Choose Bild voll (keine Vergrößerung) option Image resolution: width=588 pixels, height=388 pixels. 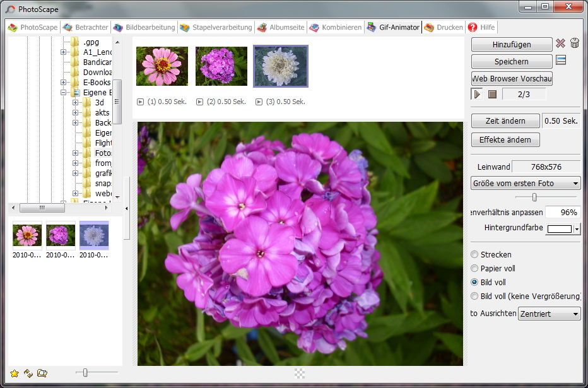coord(475,297)
